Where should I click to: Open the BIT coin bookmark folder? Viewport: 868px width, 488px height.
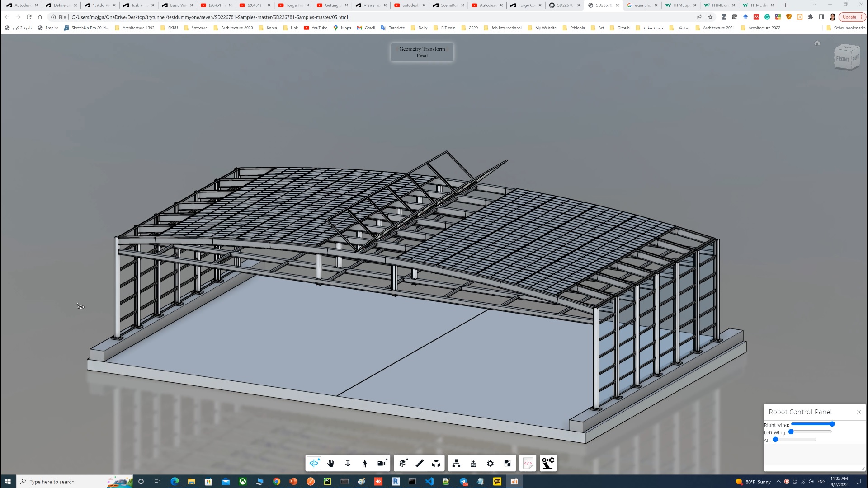[x=444, y=28]
